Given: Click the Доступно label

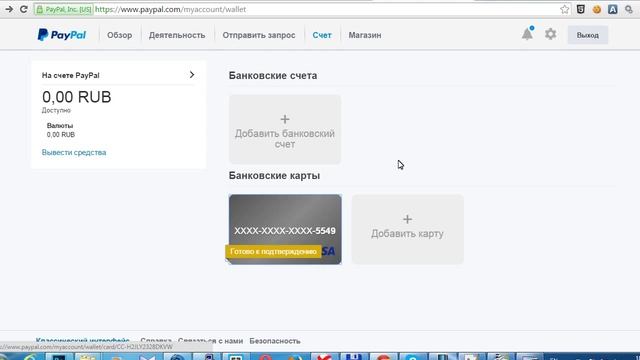Looking at the screenshot, I should (56, 110).
